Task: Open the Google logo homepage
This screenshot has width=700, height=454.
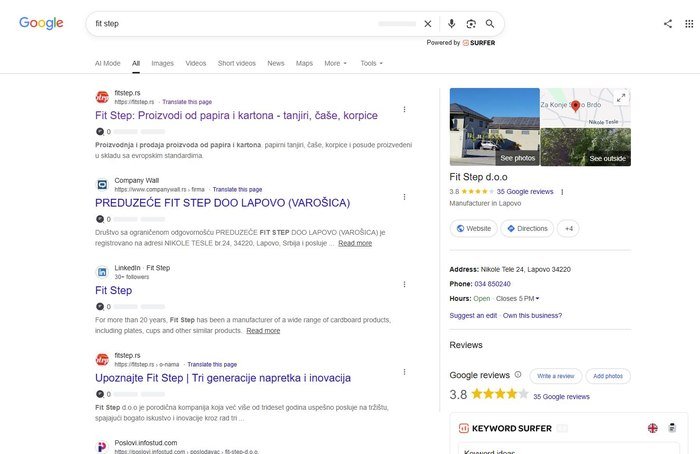Action: tap(41, 23)
